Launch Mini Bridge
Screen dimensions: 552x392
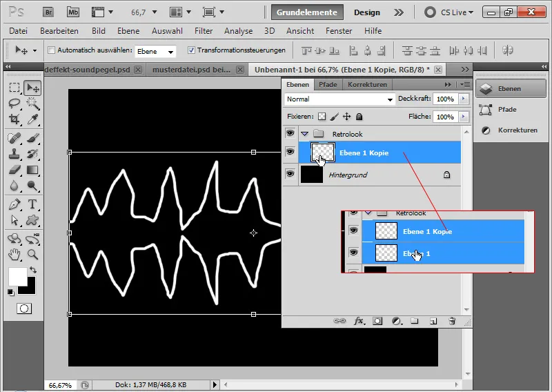73,12
